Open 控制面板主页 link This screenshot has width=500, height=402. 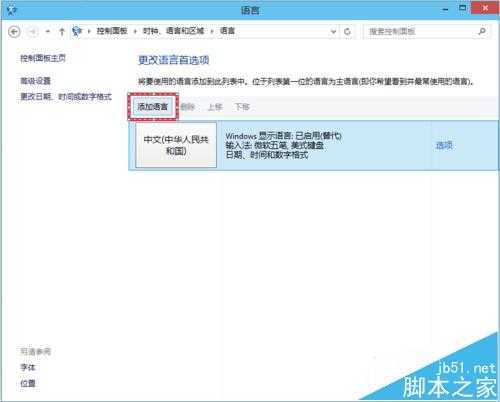click(43, 58)
